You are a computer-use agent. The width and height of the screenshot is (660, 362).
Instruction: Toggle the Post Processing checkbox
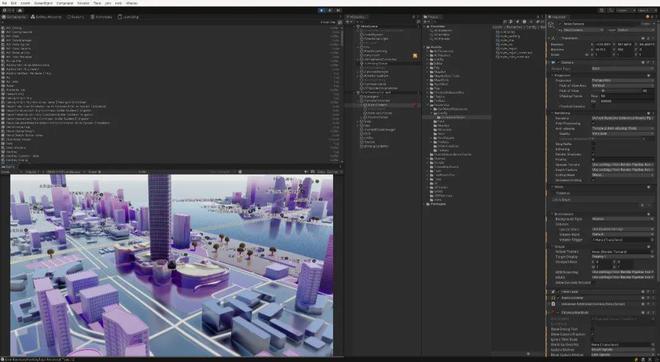point(593,123)
